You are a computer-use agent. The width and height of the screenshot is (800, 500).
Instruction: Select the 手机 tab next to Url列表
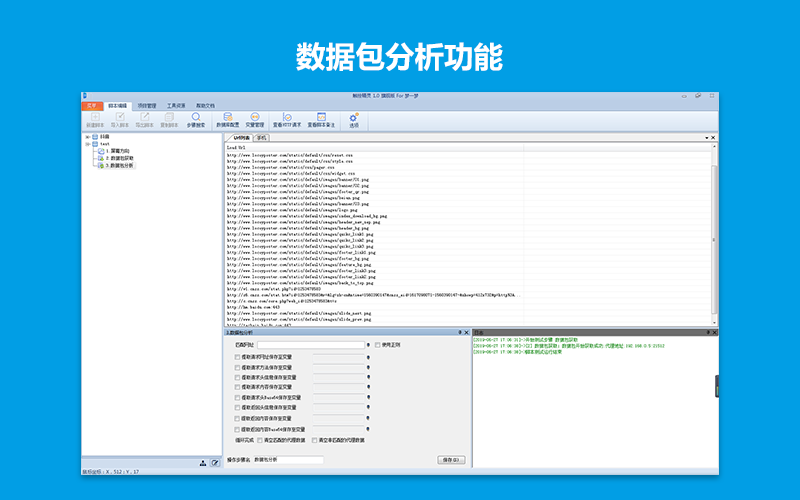(261, 137)
